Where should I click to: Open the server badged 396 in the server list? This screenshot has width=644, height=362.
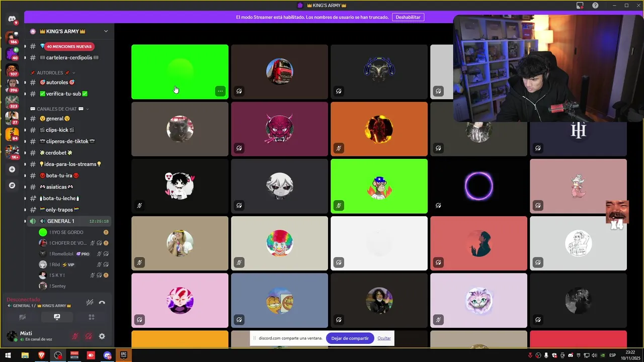click(12, 86)
